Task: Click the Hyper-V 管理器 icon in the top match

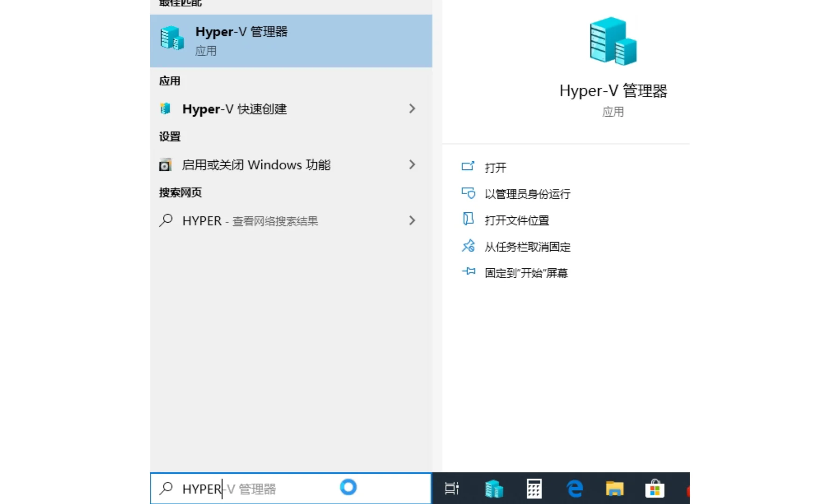Action: pyautogui.click(x=171, y=39)
